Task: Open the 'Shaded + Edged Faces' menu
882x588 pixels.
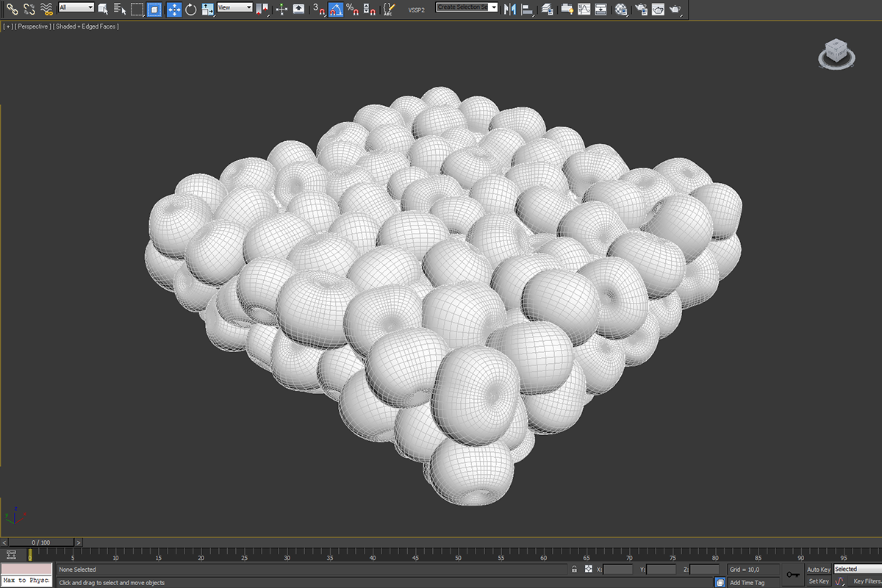Action: tap(86, 26)
